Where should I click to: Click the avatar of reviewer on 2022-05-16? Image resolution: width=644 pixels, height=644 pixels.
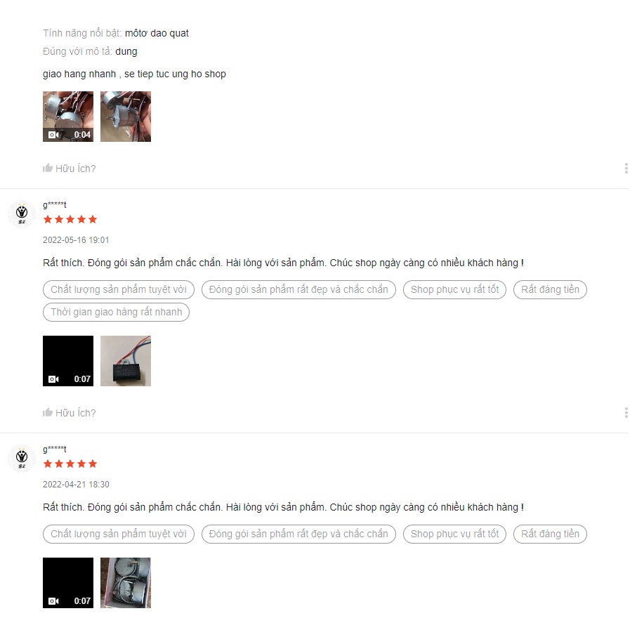[22, 214]
